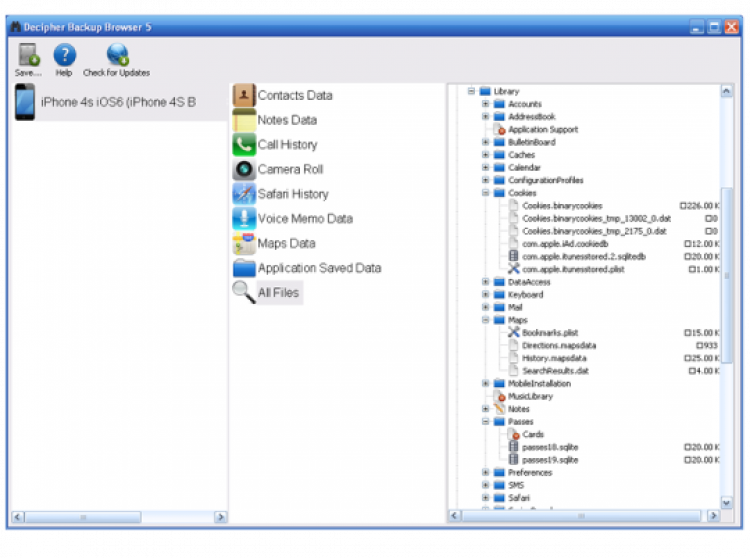
Task: Click the com.apple.itunesstored.2.sqlitedb database icon
Action: click(x=513, y=256)
